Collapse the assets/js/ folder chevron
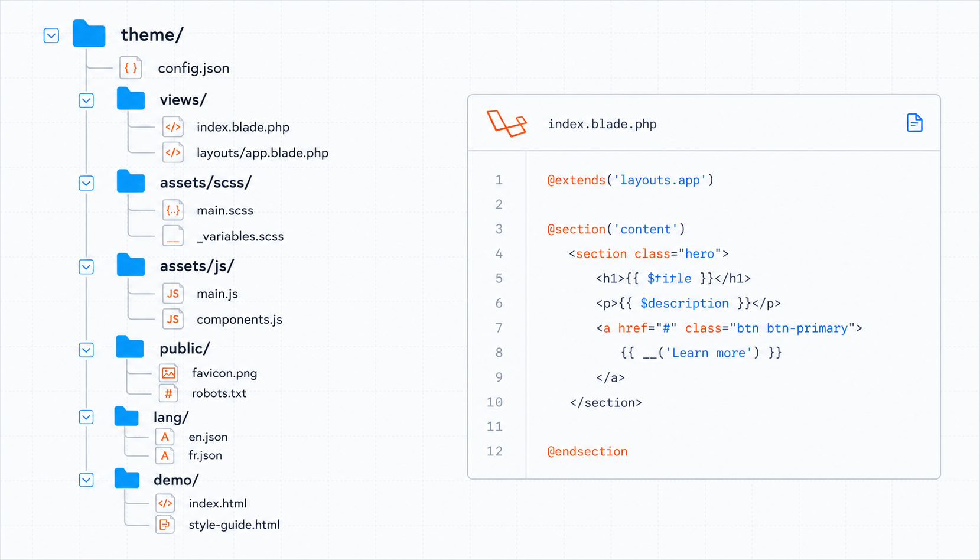 coord(86,266)
